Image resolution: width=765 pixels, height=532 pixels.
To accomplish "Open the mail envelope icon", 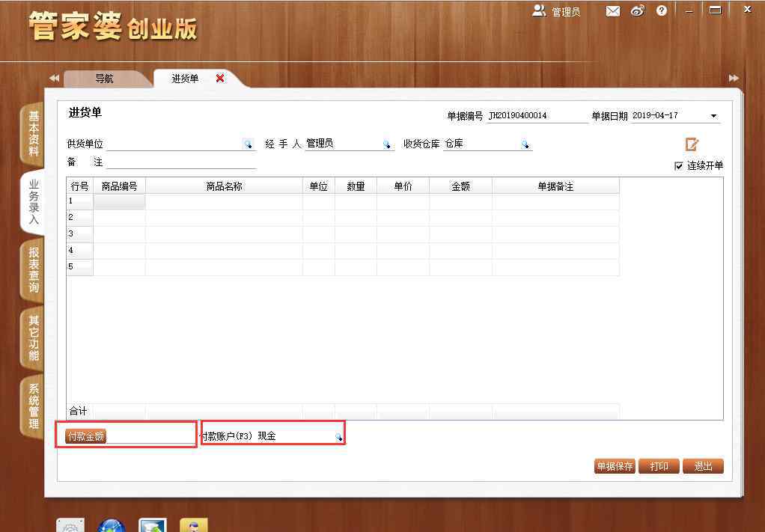I will (x=613, y=10).
